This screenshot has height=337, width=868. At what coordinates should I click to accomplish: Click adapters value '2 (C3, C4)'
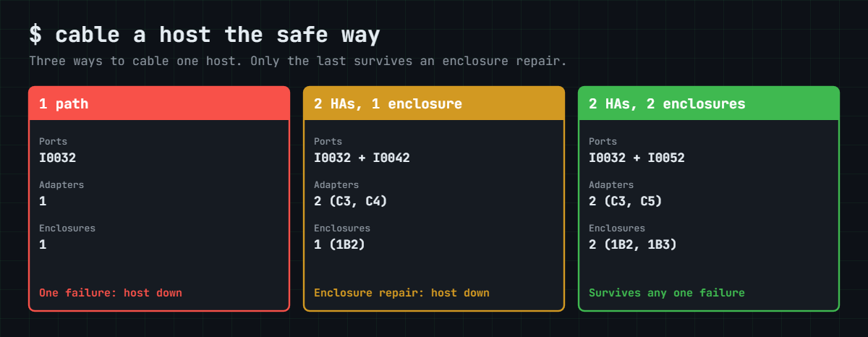(x=351, y=200)
